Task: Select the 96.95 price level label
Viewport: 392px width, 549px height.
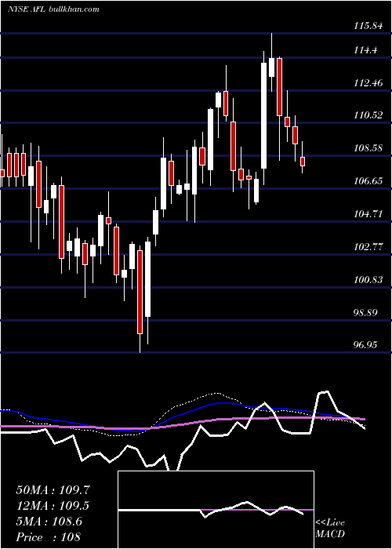Action: 366,345
